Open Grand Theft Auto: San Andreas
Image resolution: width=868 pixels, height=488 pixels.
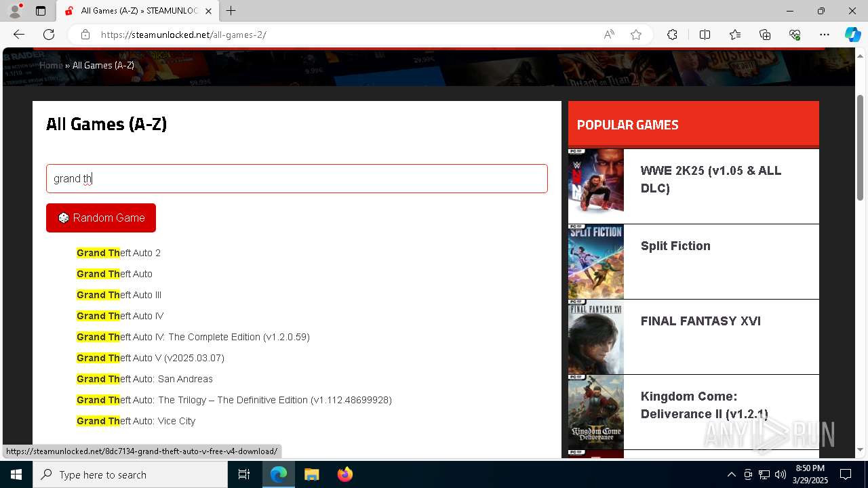pos(144,379)
